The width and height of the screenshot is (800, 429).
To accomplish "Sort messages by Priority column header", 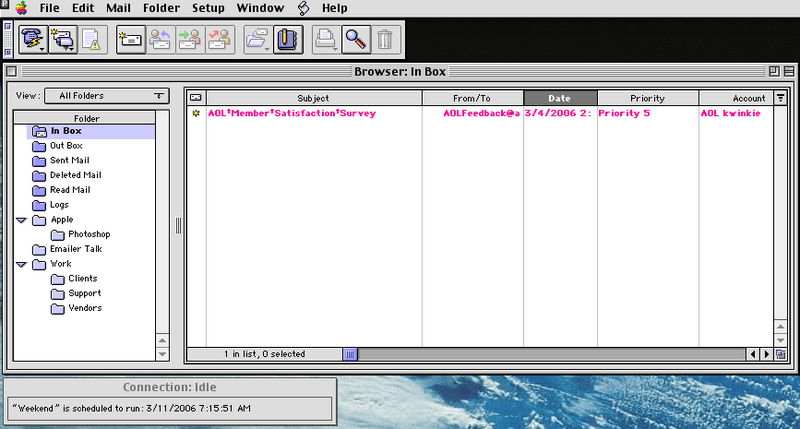I will pyautogui.click(x=647, y=98).
